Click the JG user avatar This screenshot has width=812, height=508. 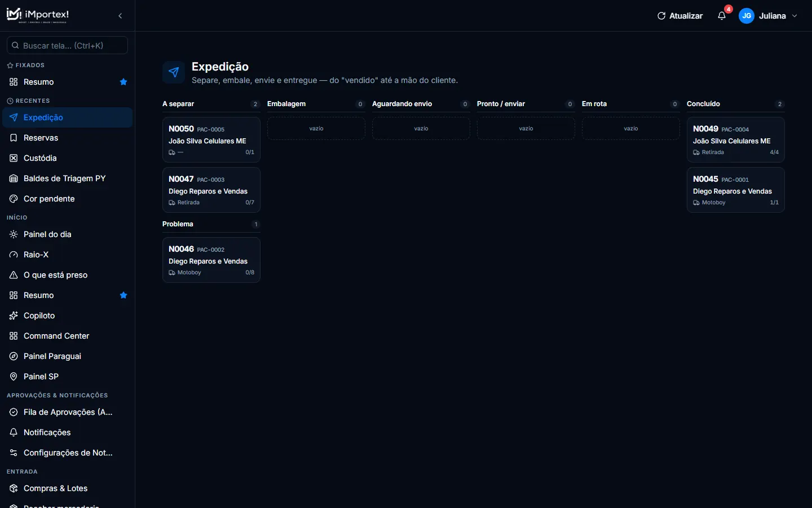[747, 16]
